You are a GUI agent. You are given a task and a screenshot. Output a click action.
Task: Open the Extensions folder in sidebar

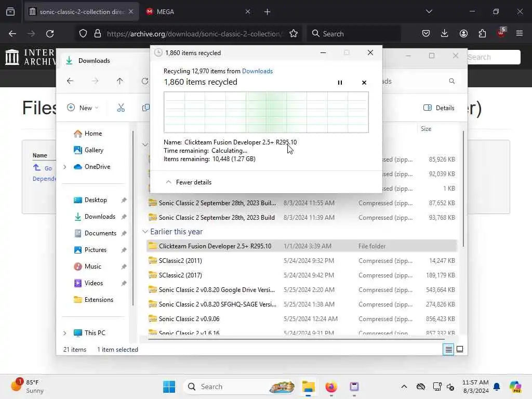pos(94,300)
